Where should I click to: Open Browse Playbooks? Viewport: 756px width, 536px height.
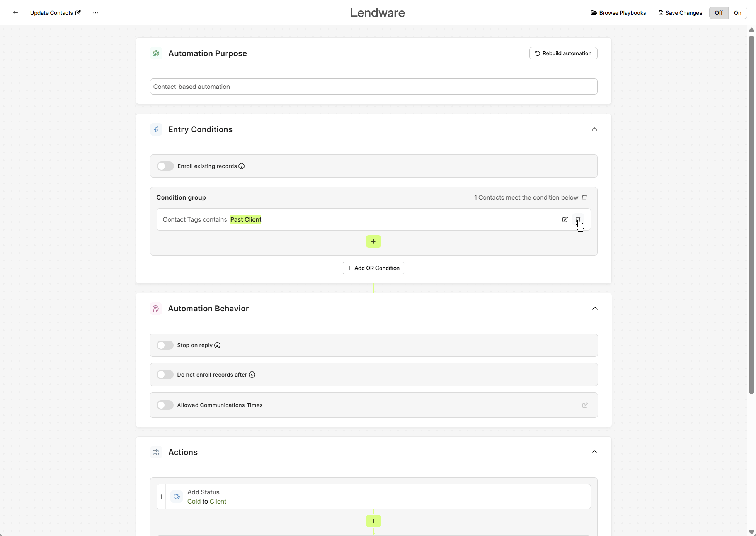pyautogui.click(x=618, y=12)
